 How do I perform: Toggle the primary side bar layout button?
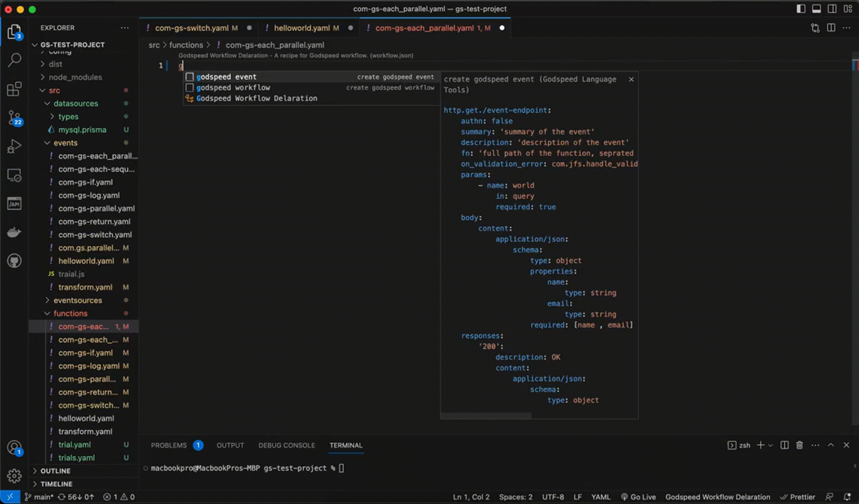pos(801,9)
